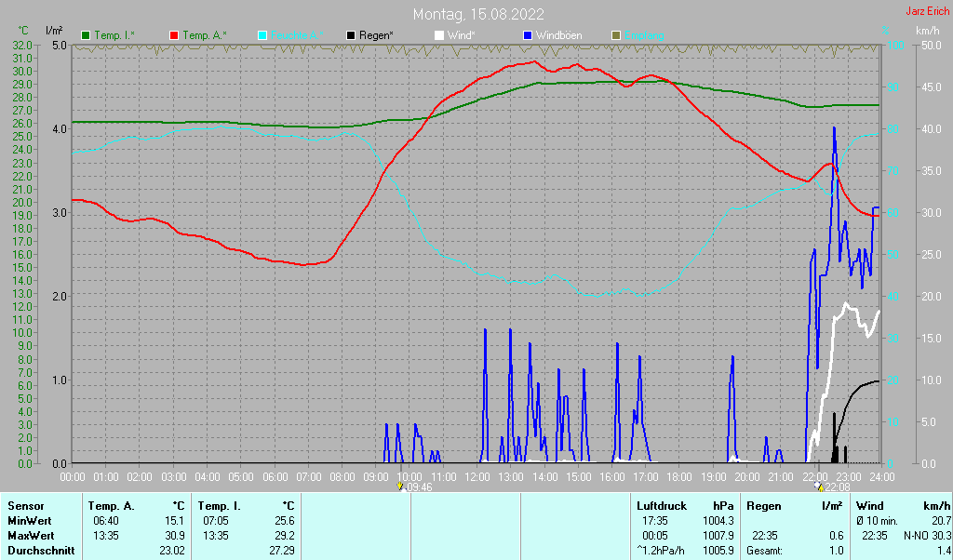Click the '12:00' time axis label
This screenshot has width=953, height=560.
point(477,477)
